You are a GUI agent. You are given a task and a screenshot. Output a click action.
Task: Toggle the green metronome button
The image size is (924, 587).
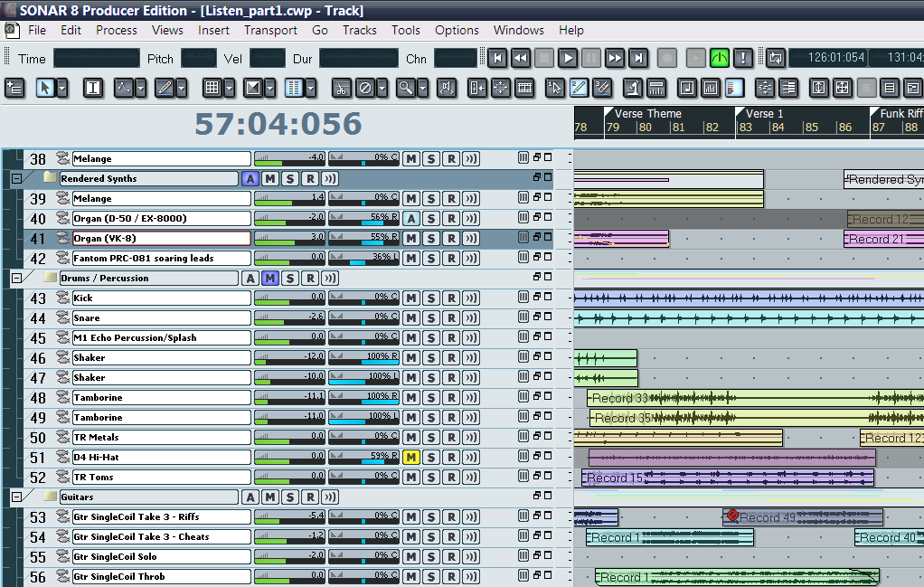(720, 59)
